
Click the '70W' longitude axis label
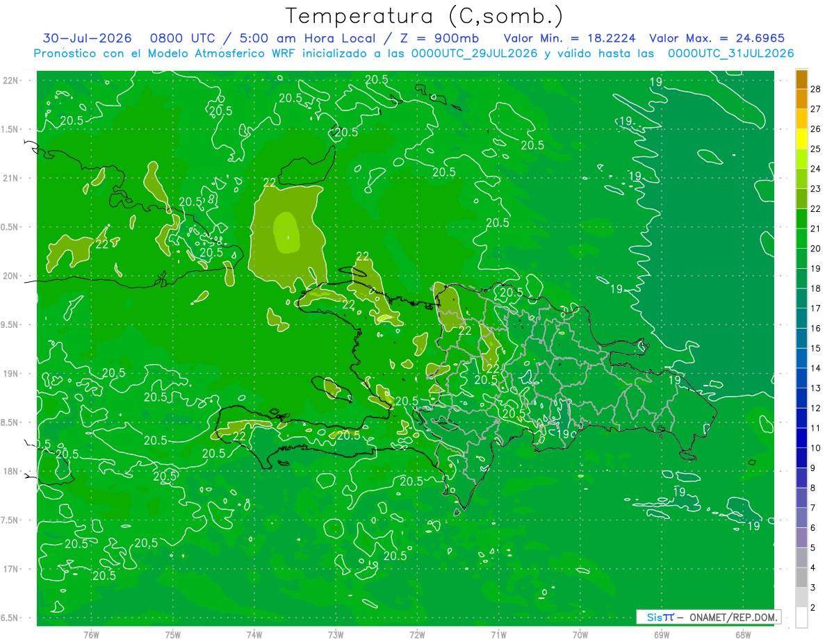point(580,634)
